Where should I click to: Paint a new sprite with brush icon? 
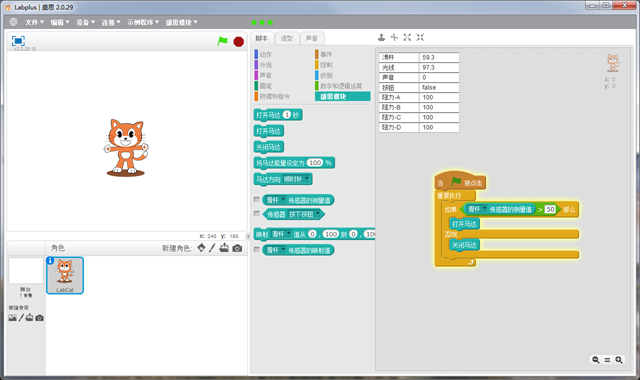pos(212,248)
